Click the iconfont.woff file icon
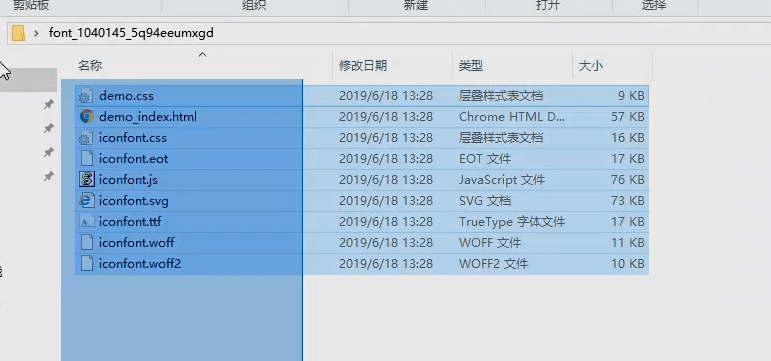This screenshot has width=771, height=361. [87, 243]
